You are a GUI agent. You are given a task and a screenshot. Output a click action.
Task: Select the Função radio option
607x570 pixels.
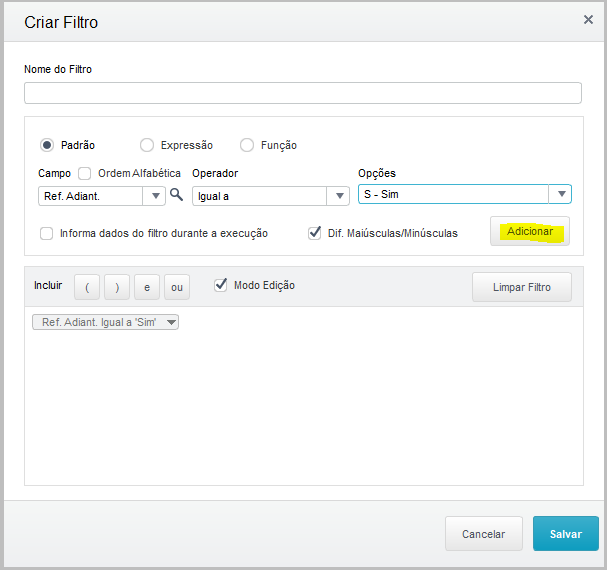pyautogui.click(x=247, y=145)
